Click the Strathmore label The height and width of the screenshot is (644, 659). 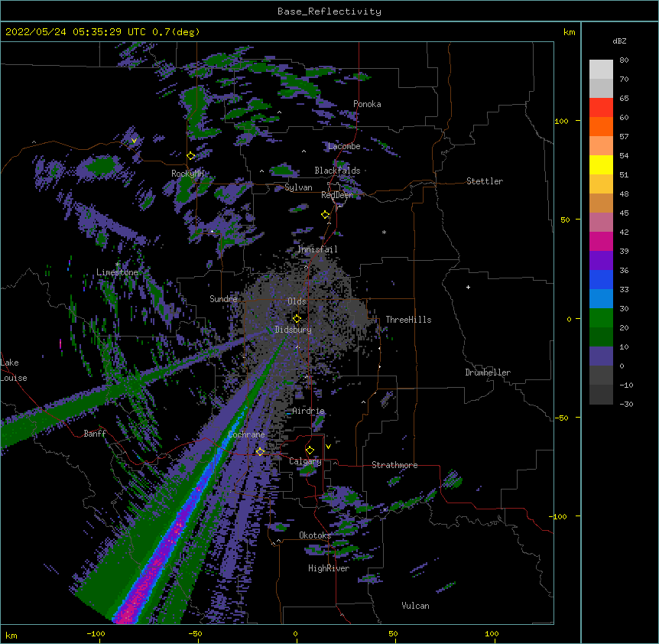(x=394, y=465)
